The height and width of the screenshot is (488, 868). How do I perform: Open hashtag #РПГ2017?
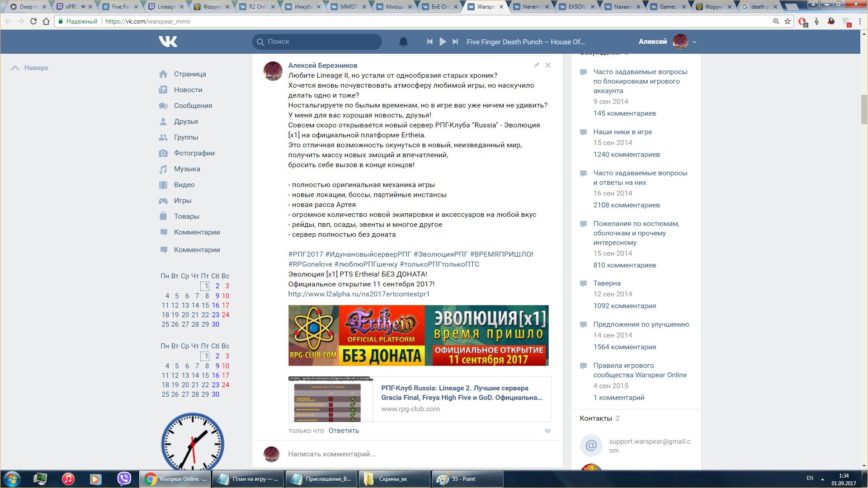coord(306,254)
